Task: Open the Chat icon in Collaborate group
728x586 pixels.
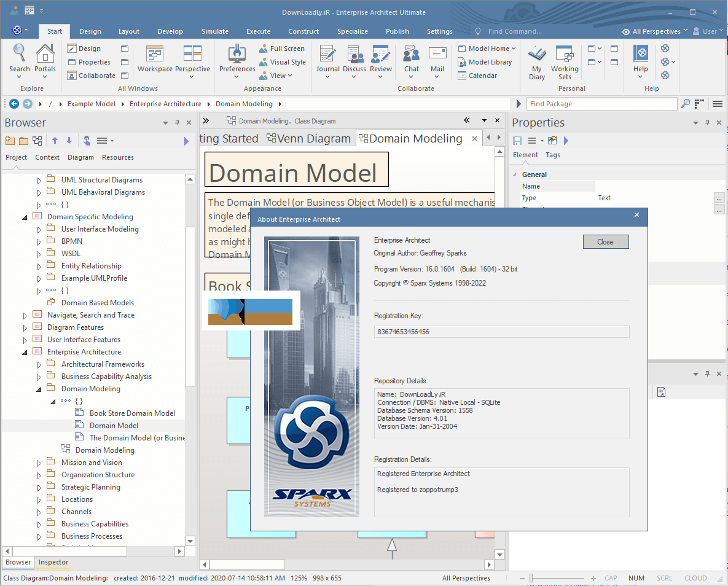Action: pos(412,53)
